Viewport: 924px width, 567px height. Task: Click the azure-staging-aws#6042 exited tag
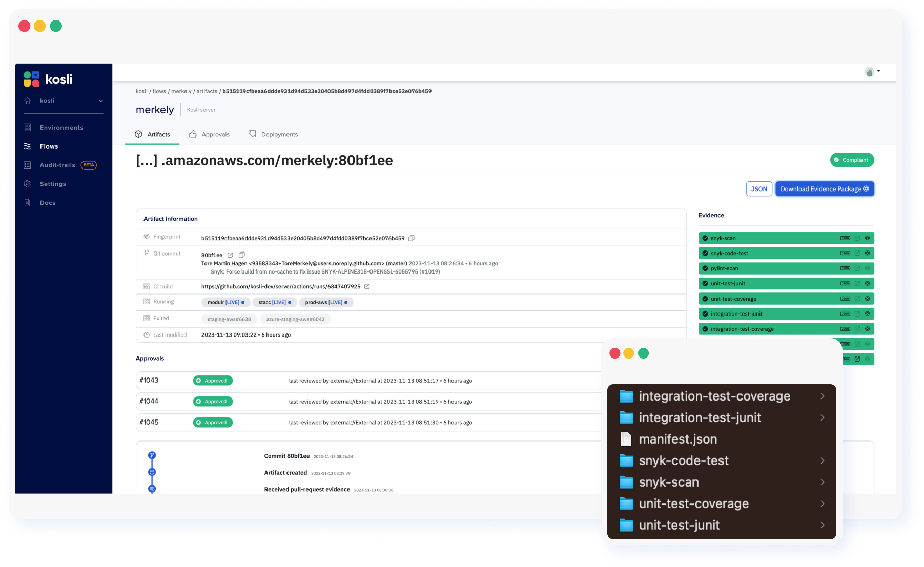click(295, 319)
